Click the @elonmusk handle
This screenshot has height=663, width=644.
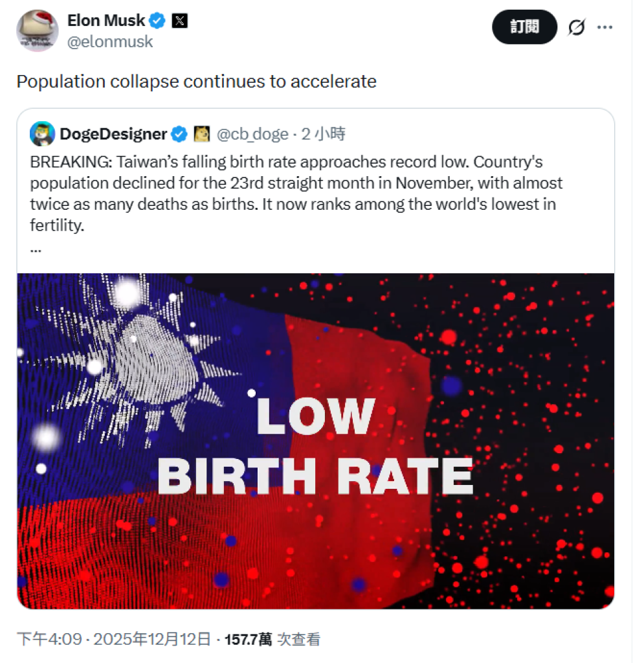110,41
